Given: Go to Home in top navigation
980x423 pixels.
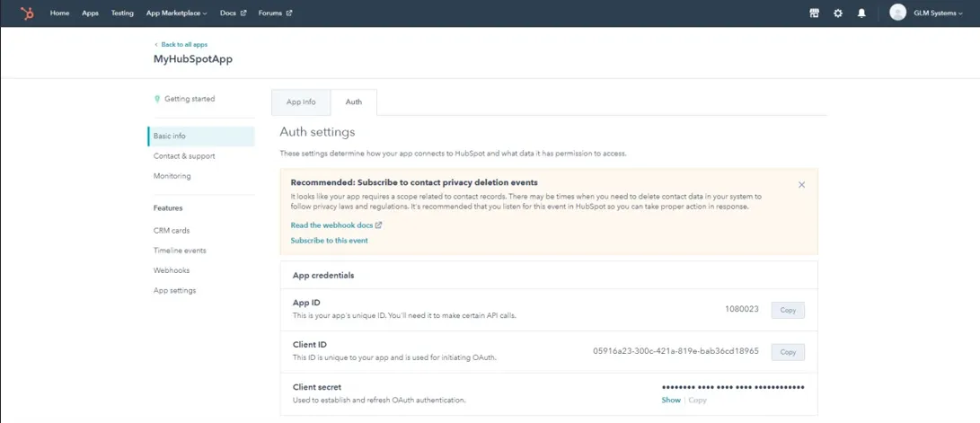Looking at the screenshot, I should tap(59, 13).
